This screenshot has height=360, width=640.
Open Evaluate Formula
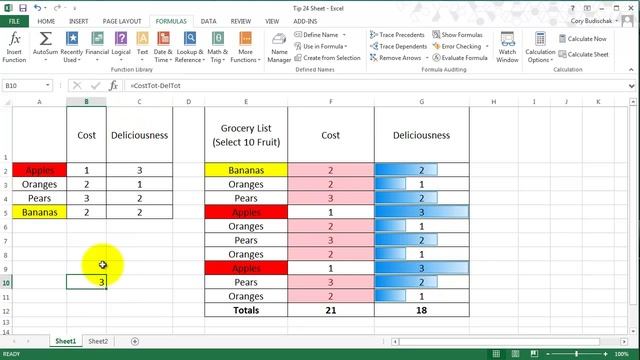point(460,58)
